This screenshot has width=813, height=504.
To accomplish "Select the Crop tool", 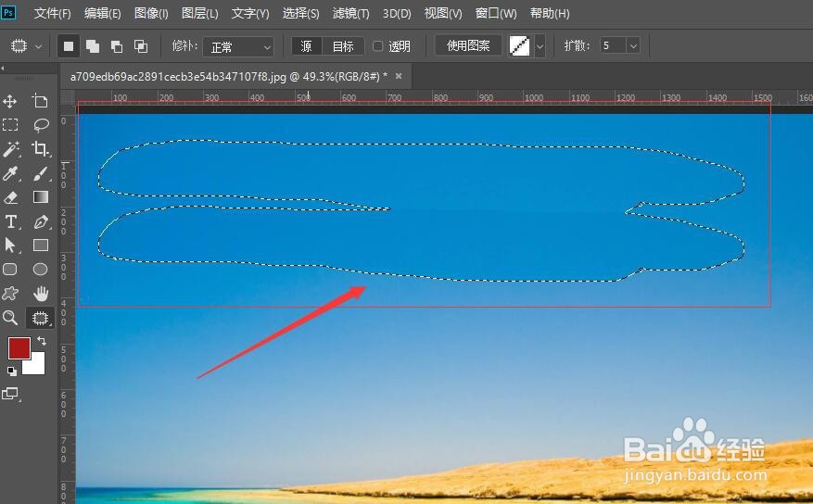I will point(40,149).
